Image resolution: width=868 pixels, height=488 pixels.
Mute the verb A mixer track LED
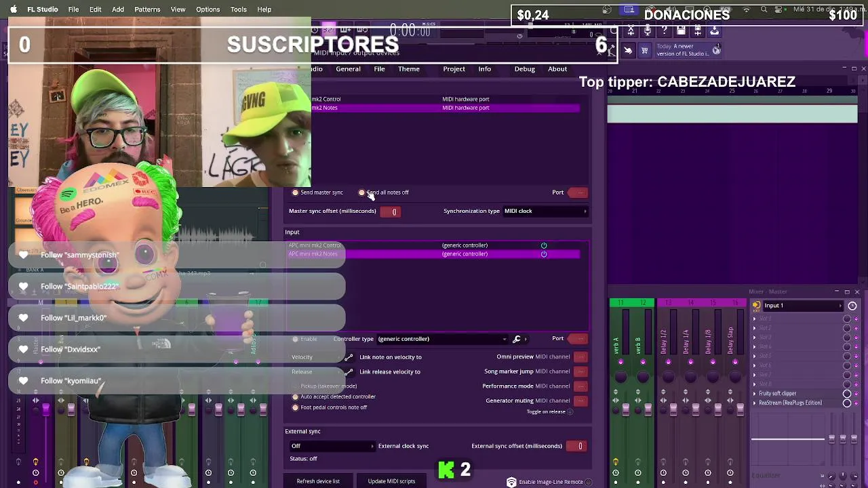(621, 362)
